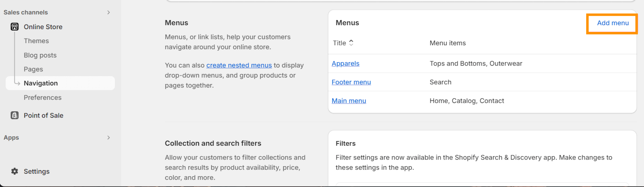
Task: Click the Filters card heading
Action: (x=345, y=143)
